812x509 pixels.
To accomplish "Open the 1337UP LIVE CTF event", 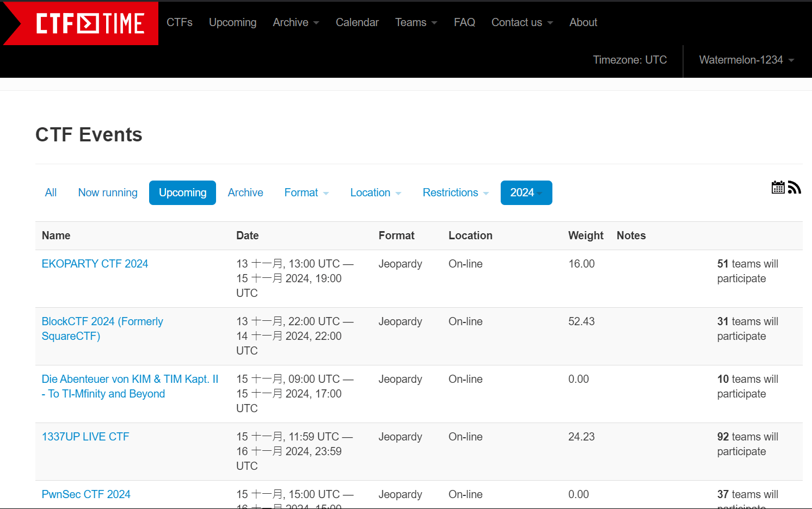I will tap(85, 437).
